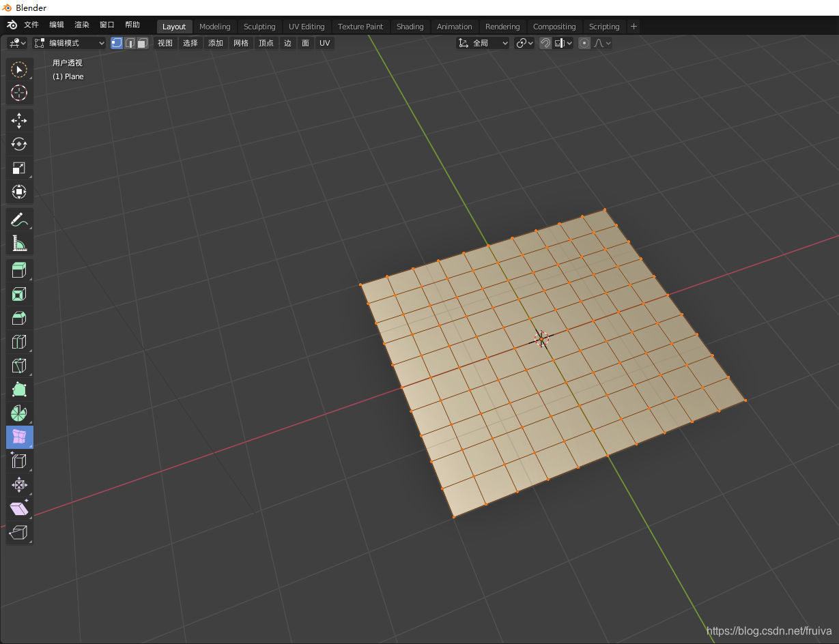The height and width of the screenshot is (644, 839).
Task: Select the Scale tool
Action: point(19,168)
